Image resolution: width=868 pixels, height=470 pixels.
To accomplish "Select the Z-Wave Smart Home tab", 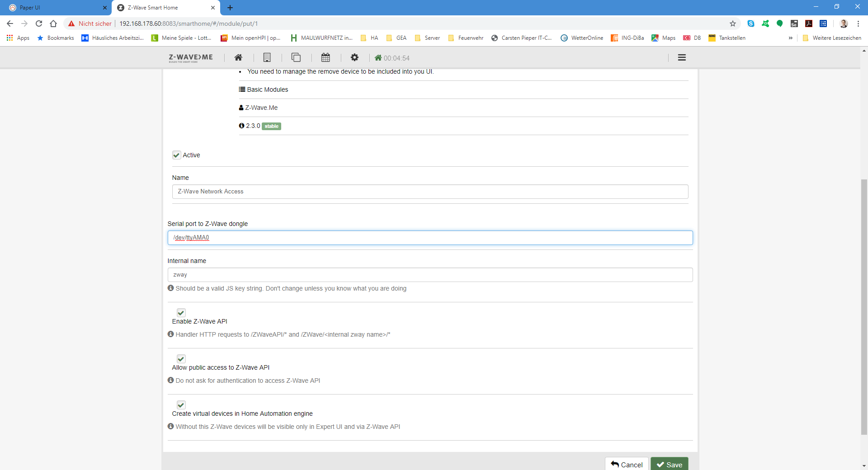I will [x=165, y=8].
